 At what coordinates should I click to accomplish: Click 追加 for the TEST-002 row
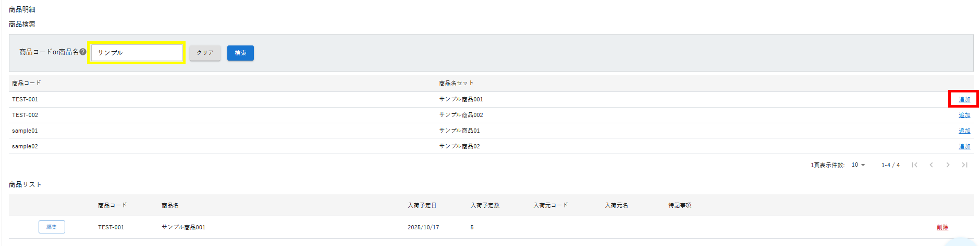coord(964,115)
